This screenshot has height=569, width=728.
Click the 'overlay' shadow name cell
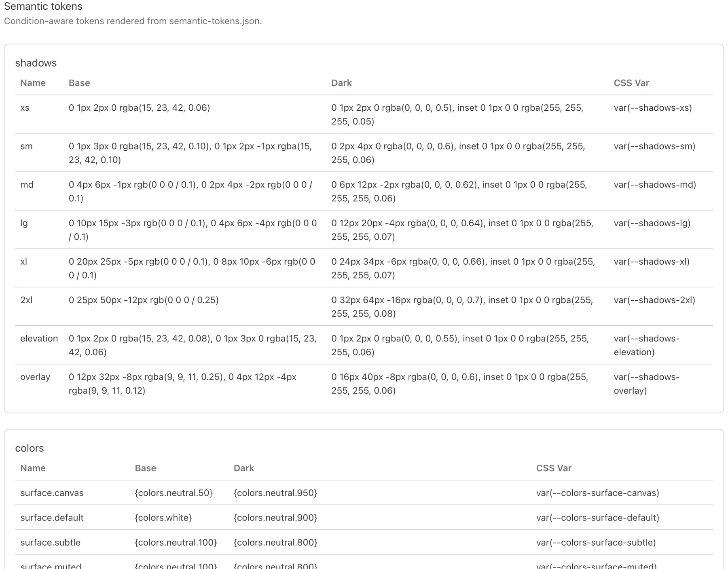(x=35, y=377)
